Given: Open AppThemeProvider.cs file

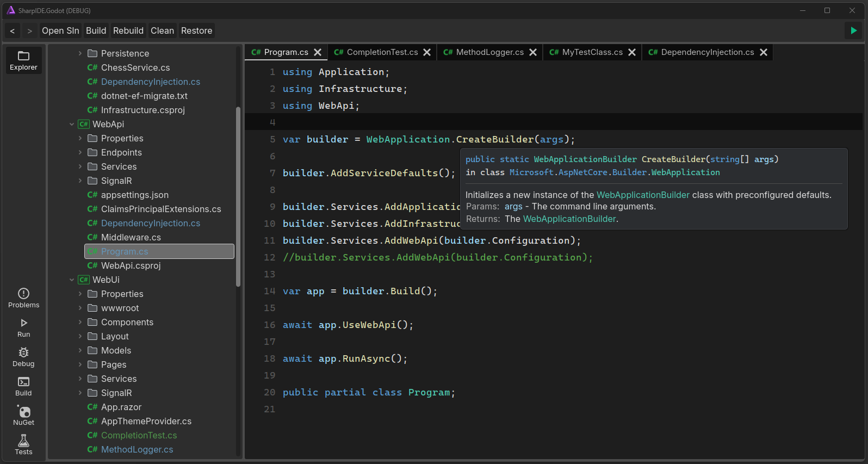Looking at the screenshot, I should click(146, 421).
